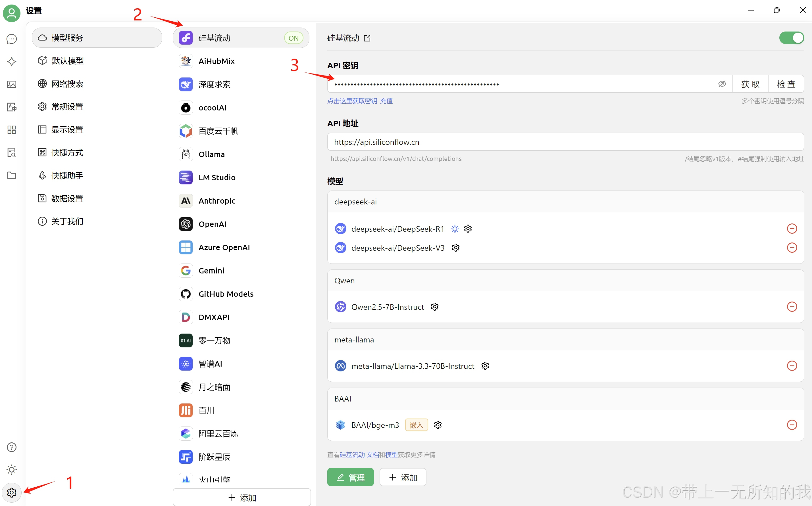812x506 pixels.
Task: Open the knowledge base sidebar icon
Action: [x=12, y=152]
